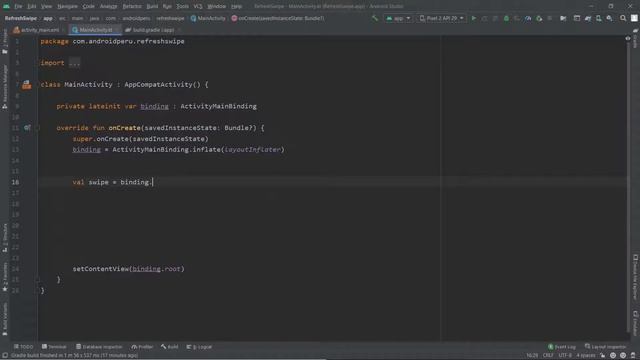This screenshot has height=360, width=640.
Task: Open Device File Explorer on right edge
Action: click(636, 278)
